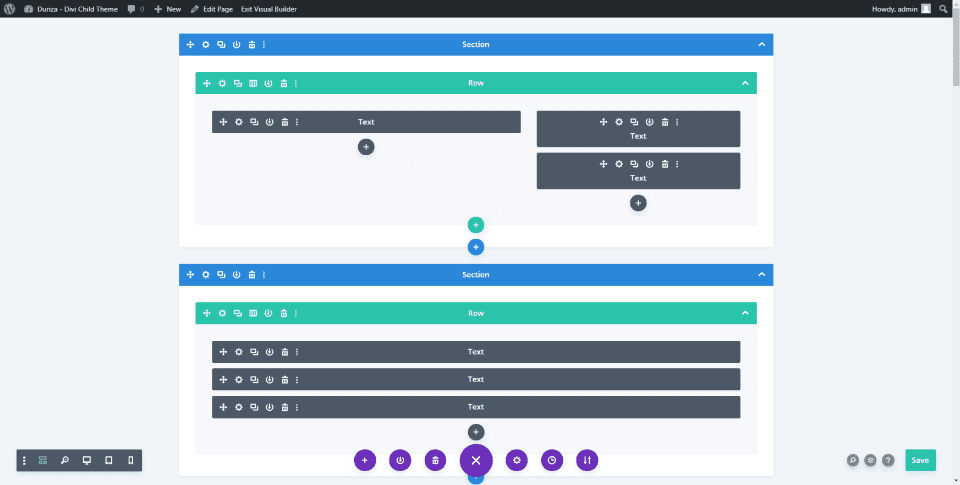This screenshot has width=960, height=485.
Task: Delete the left Text module in first row
Action: pyautogui.click(x=285, y=122)
